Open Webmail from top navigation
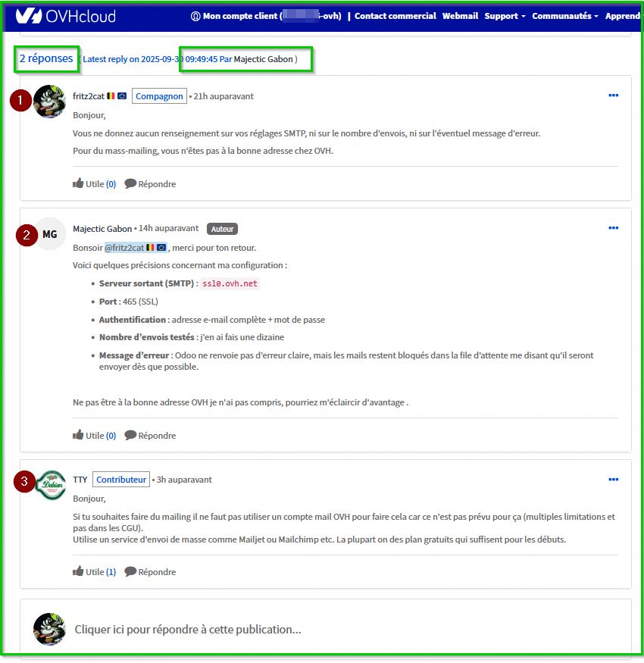Image resolution: width=644 pixels, height=663 pixels. [x=460, y=16]
